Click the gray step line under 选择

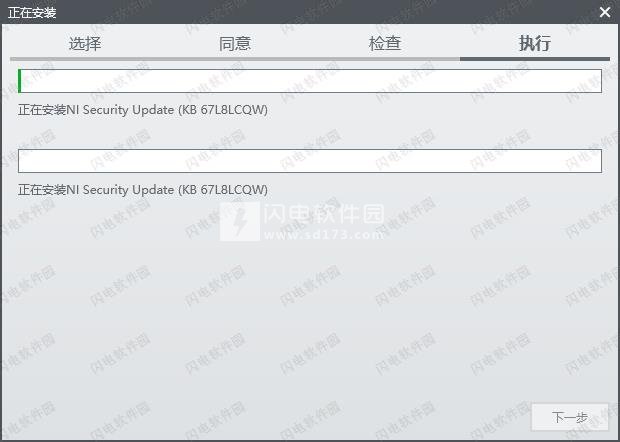(x=85, y=59)
